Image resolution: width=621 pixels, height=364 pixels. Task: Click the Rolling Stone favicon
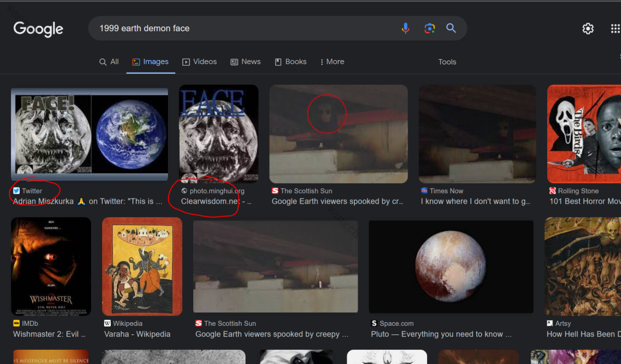553,191
